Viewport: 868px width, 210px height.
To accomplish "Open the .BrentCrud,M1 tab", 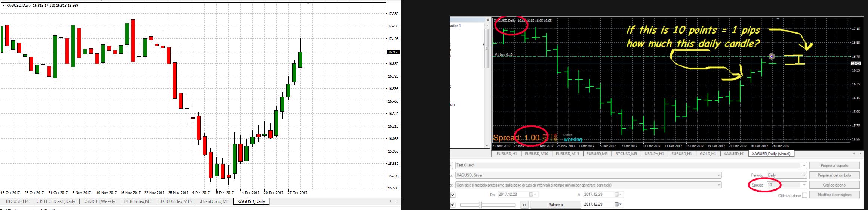I will (x=214, y=201).
